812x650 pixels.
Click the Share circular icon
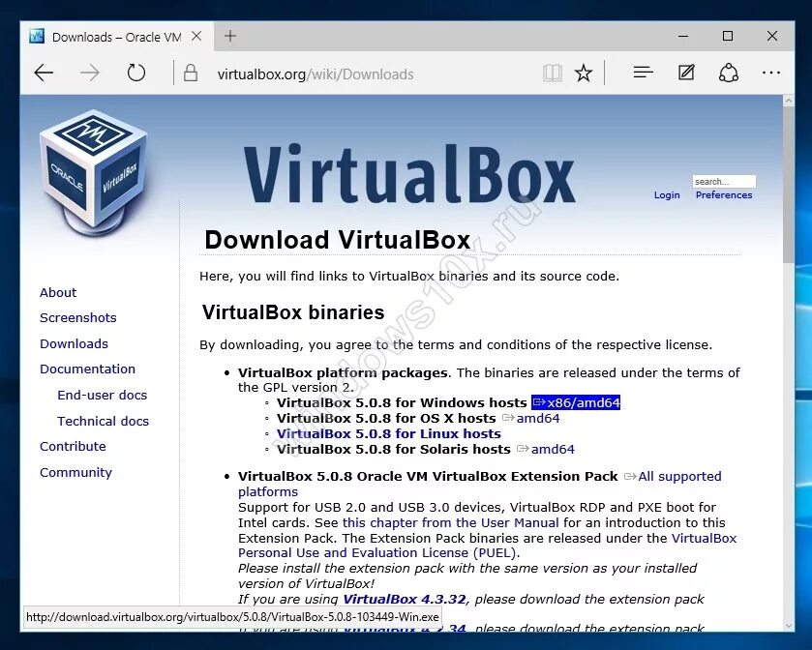click(729, 73)
